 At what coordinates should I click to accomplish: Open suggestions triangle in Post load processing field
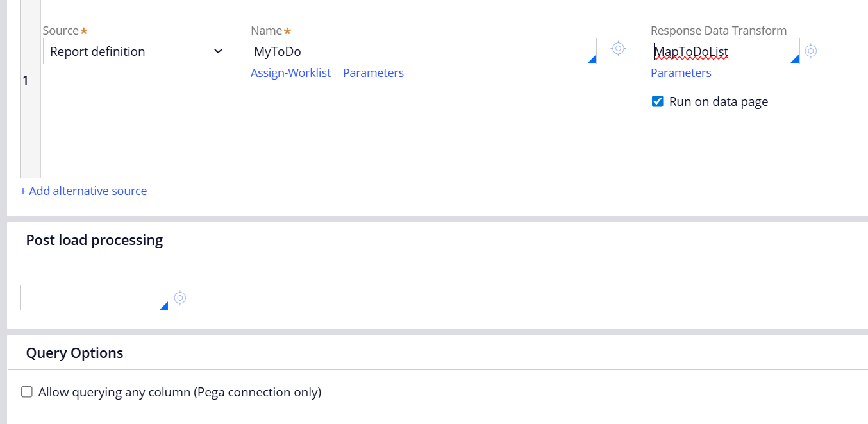pos(163,306)
